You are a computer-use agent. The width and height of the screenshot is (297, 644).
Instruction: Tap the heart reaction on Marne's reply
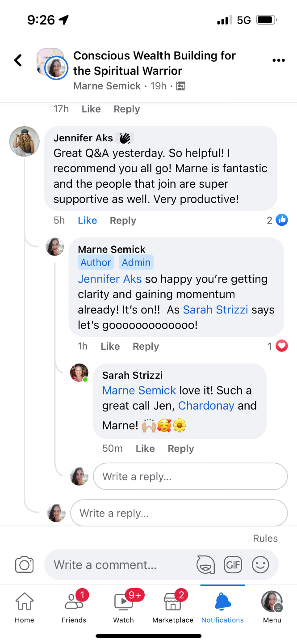(x=281, y=346)
